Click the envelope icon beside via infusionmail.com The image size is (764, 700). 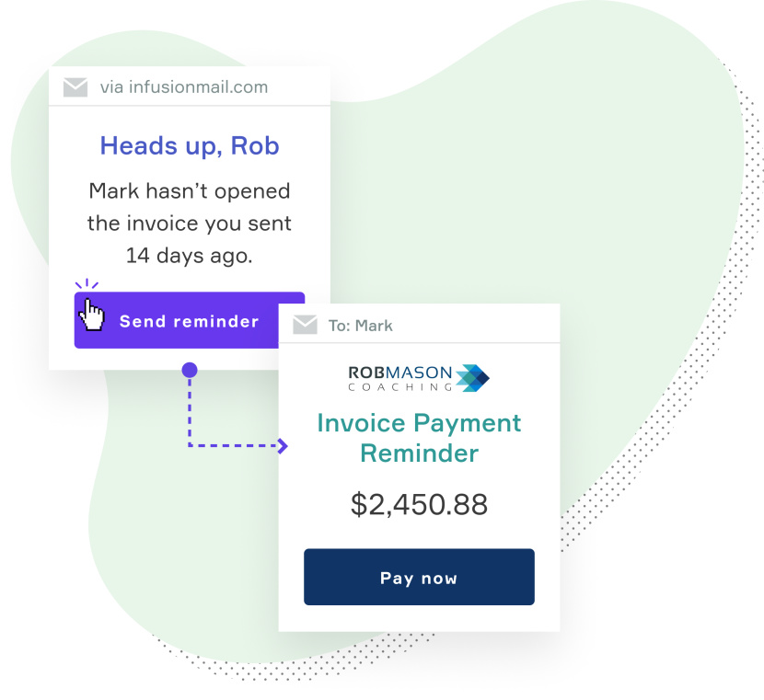75,87
